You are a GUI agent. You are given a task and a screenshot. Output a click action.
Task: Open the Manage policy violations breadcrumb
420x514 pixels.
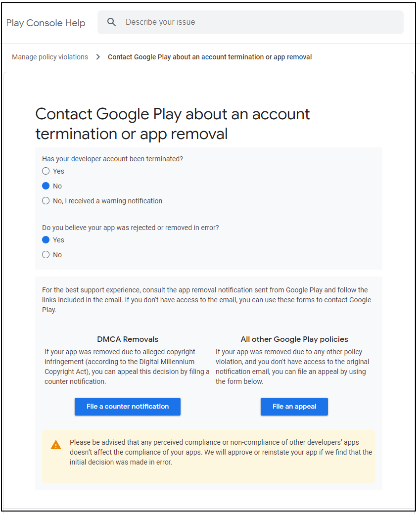click(50, 57)
